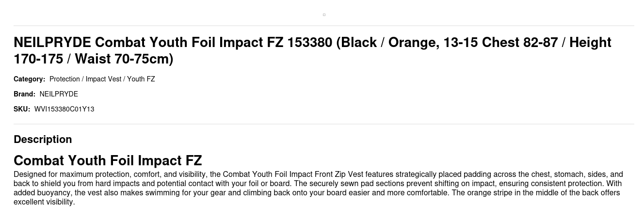Click the "Description" section heading
The image size is (644, 221).
pos(43,140)
